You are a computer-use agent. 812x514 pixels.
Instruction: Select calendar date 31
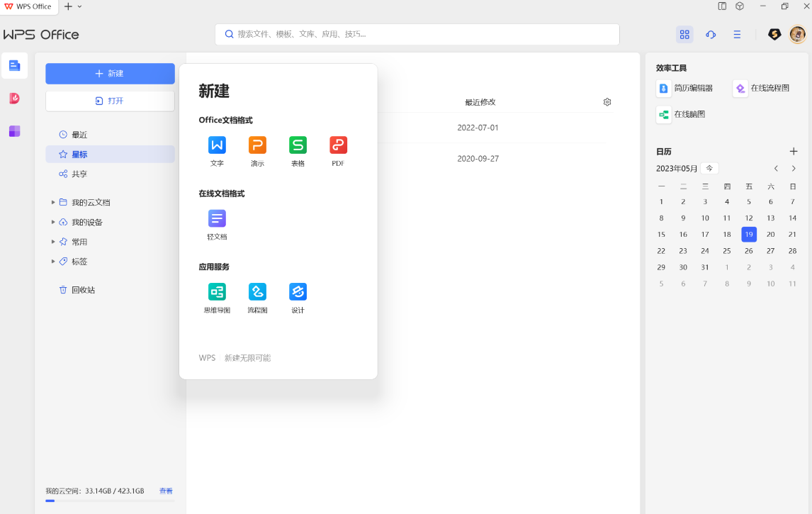click(x=705, y=267)
